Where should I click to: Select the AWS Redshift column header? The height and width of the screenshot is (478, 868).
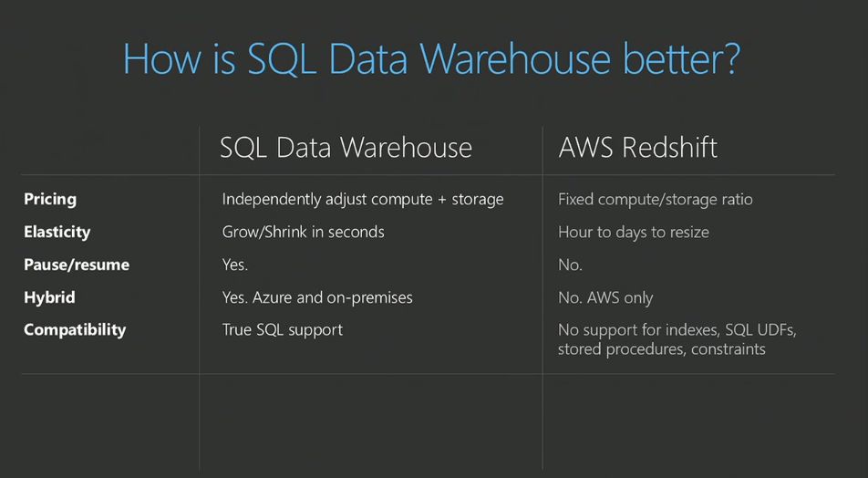[637, 148]
